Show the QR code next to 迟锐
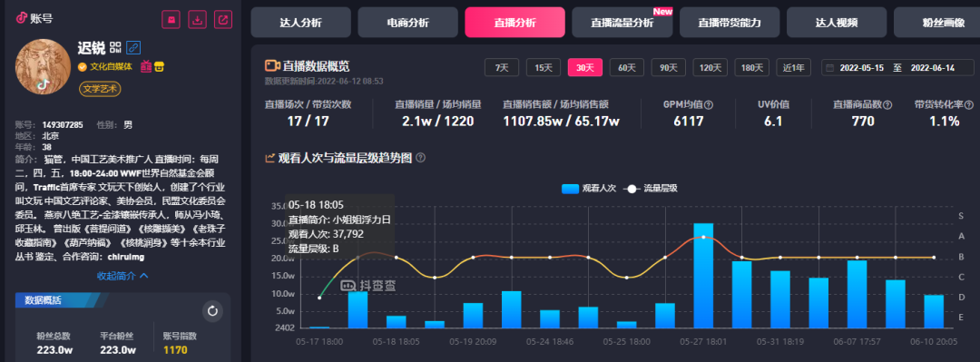This screenshot has width=980, height=362. pos(115,47)
